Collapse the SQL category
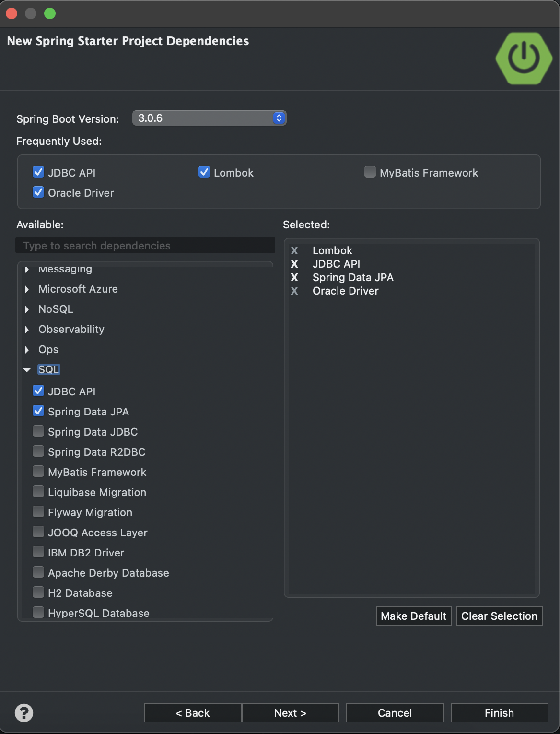 point(27,370)
